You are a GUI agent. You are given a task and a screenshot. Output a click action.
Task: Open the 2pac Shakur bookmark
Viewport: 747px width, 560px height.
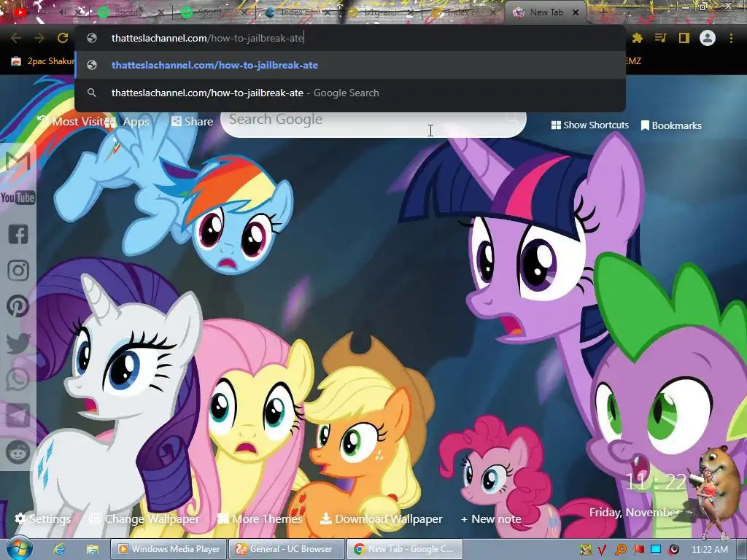43,61
